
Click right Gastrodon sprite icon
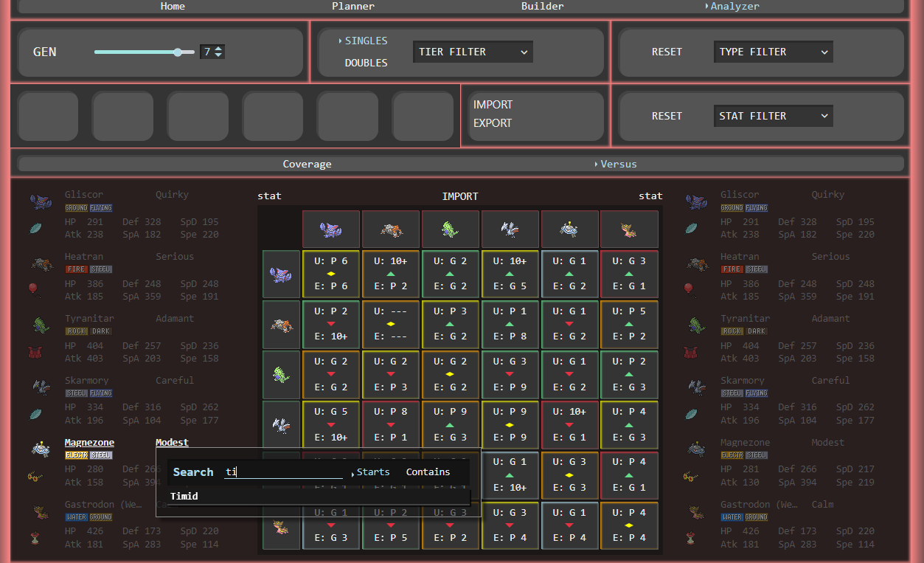696,511
